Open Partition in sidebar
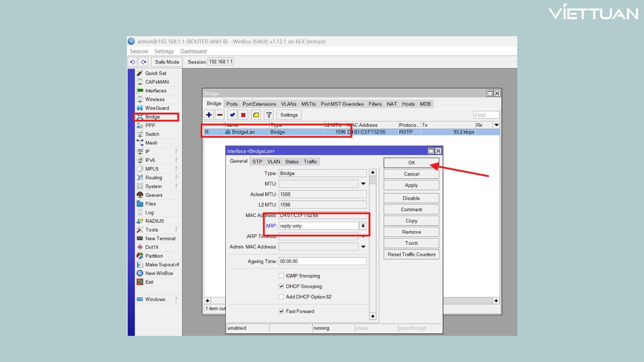The height and width of the screenshot is (362, 644). (154, 256)
